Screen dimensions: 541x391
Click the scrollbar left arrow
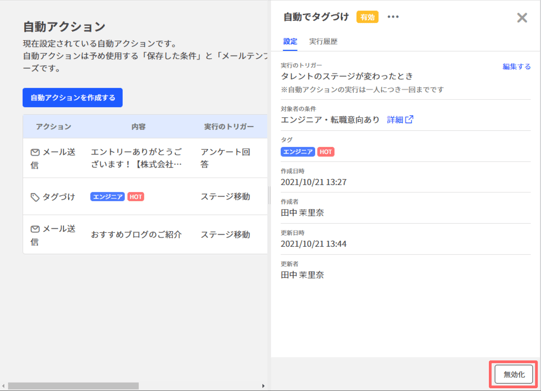point(3,386)
